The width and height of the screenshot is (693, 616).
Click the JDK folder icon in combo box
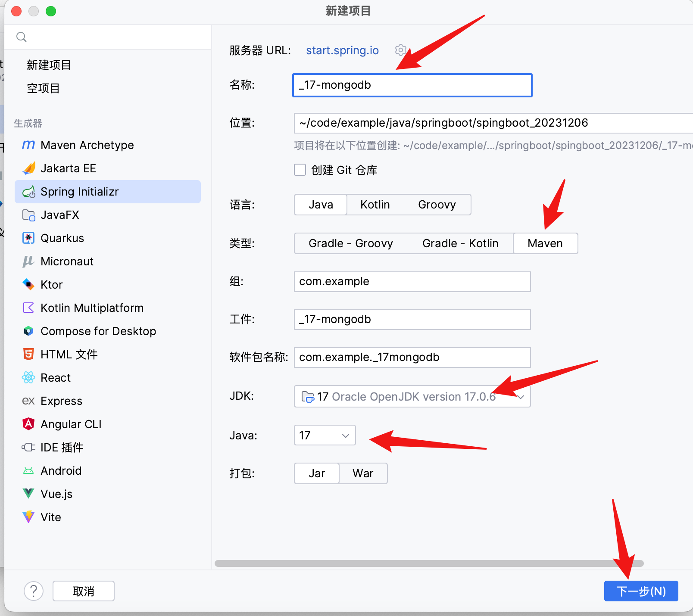pyautogui.click(x=308, y=397)
